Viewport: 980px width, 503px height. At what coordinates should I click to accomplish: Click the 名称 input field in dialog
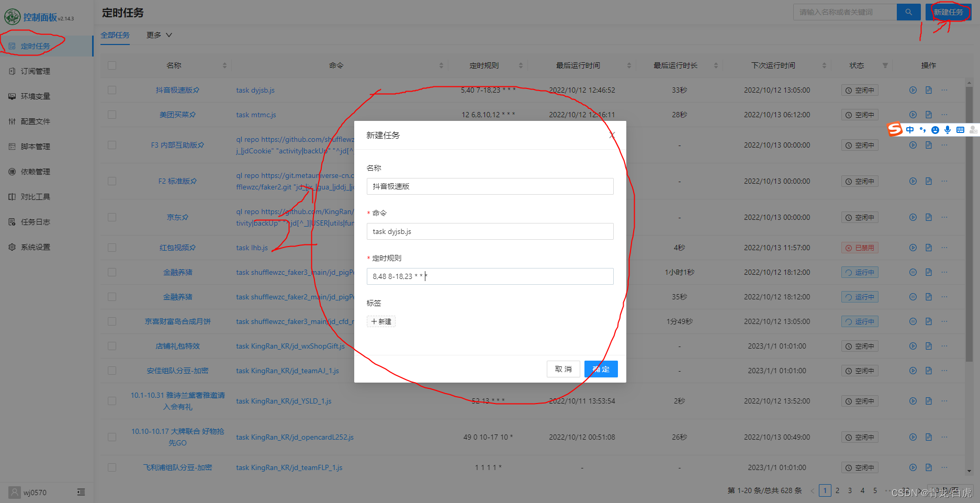pos(490,186)
